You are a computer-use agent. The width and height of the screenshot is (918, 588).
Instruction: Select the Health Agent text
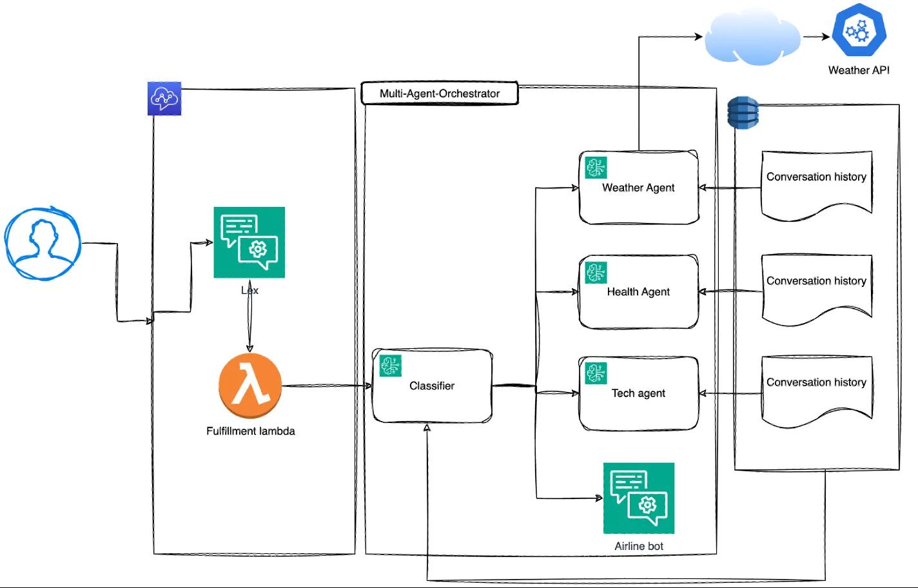click(638, 292)
